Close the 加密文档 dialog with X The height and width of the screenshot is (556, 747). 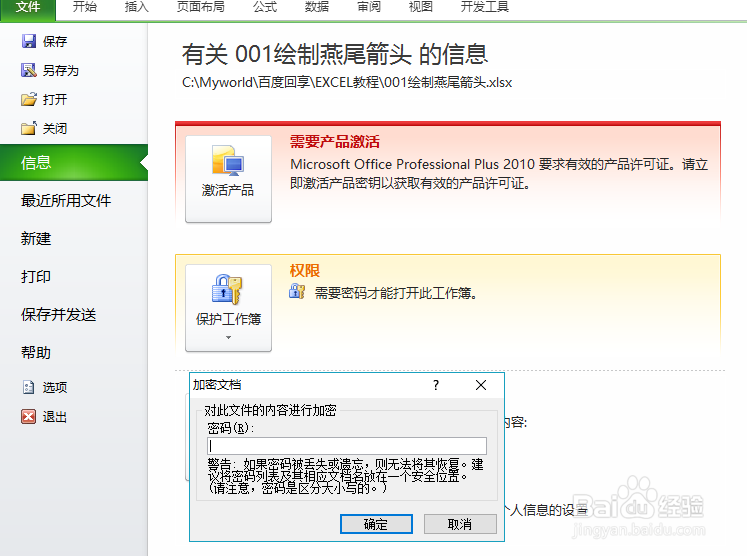coord(481,385)
